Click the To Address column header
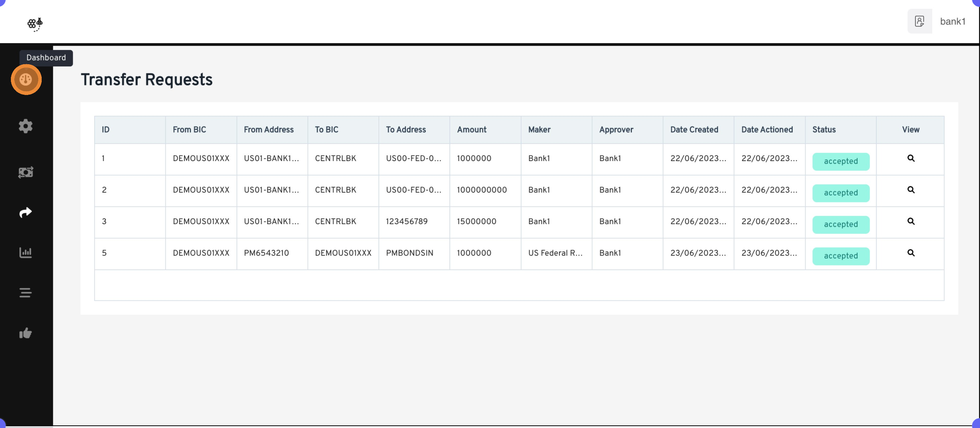 414,130
